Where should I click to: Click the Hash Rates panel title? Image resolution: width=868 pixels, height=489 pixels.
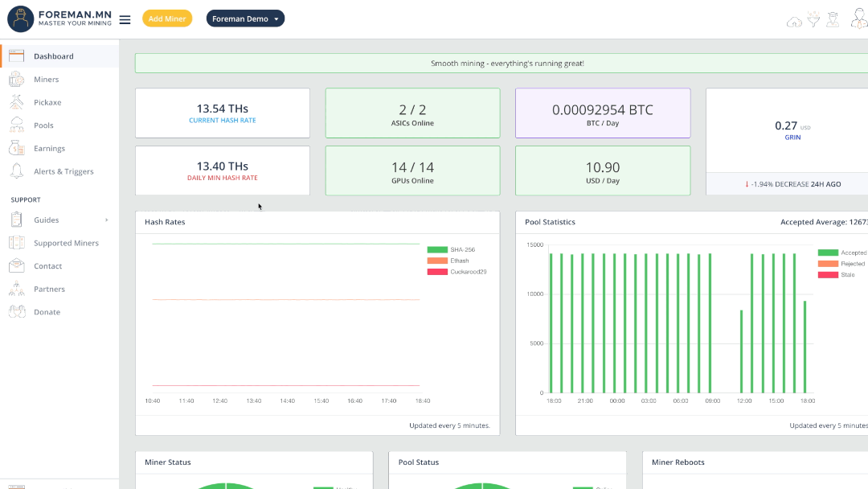pyautogui.click(x=165, y=222)
